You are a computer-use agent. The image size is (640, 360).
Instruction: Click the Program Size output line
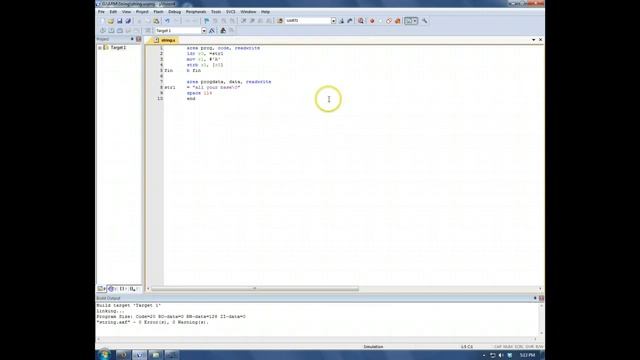pyautogui.click(x=171, y=317)
